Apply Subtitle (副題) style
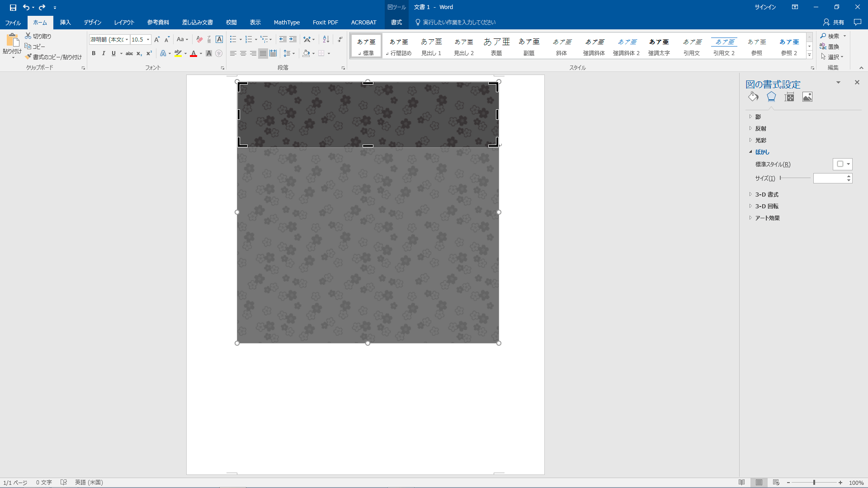 point(529,46)
